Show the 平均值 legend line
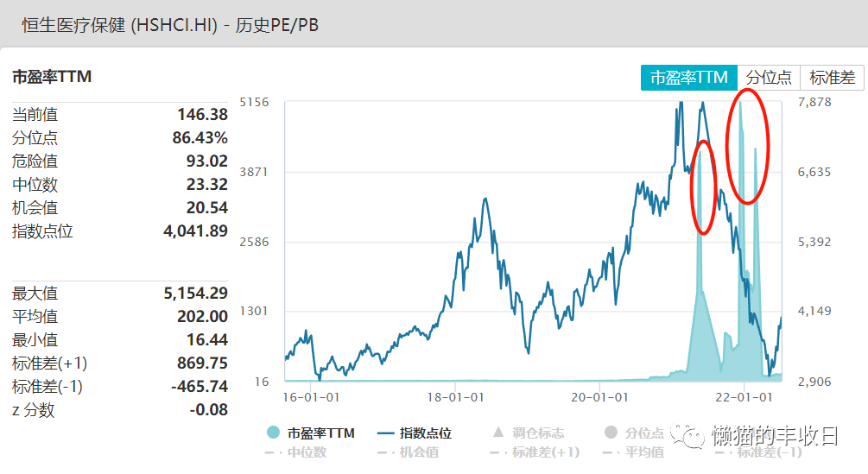This screenshot has width=868, height=474. (x=634, y=452)
